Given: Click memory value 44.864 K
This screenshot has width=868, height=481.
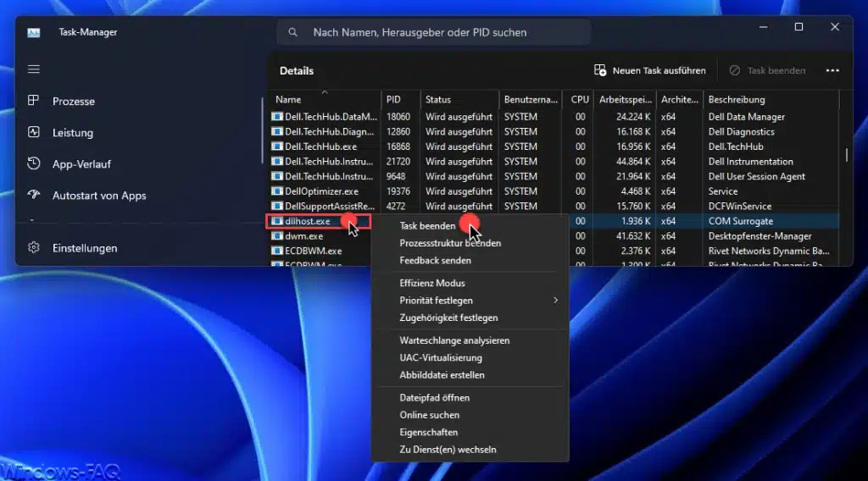Looking at the screenshot, I should point(633,162).
